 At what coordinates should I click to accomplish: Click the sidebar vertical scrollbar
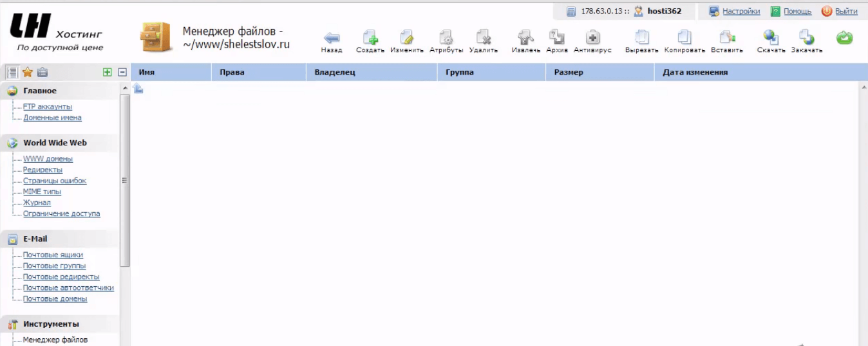click(x=125, y=180)
